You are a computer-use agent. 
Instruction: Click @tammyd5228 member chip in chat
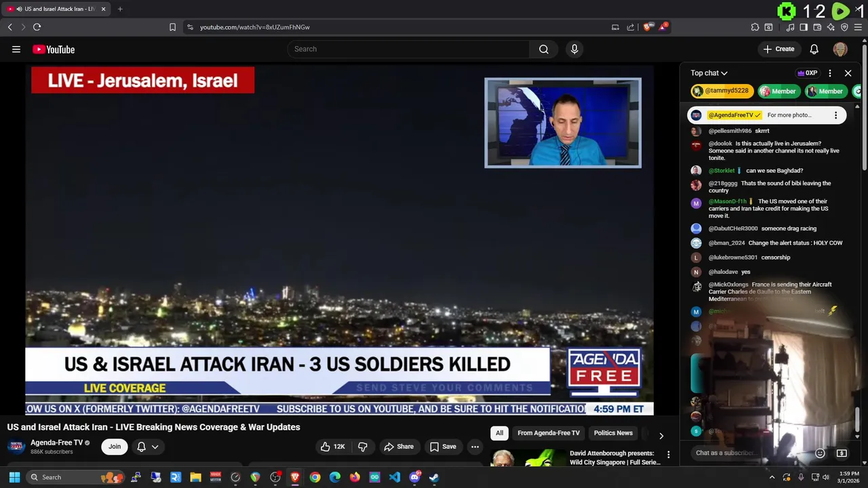pyautogui.click(x=722, y=91)
